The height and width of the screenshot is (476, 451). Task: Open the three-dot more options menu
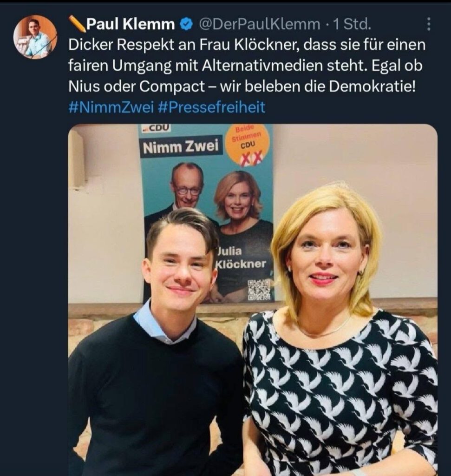(x=429, y=24)
